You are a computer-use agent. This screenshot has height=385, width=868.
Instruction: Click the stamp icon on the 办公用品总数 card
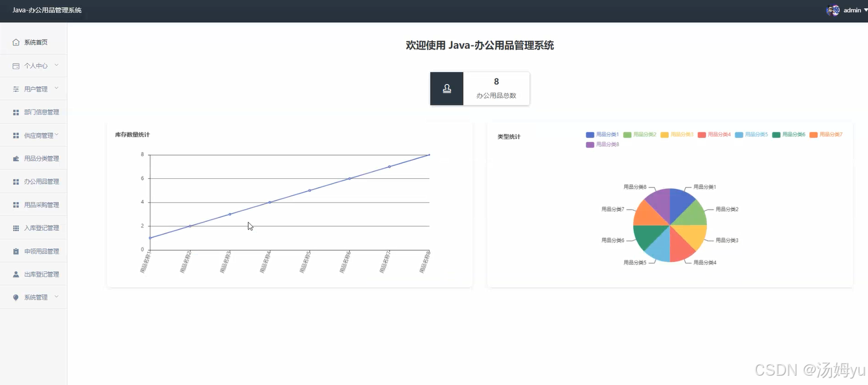point(446,88)
